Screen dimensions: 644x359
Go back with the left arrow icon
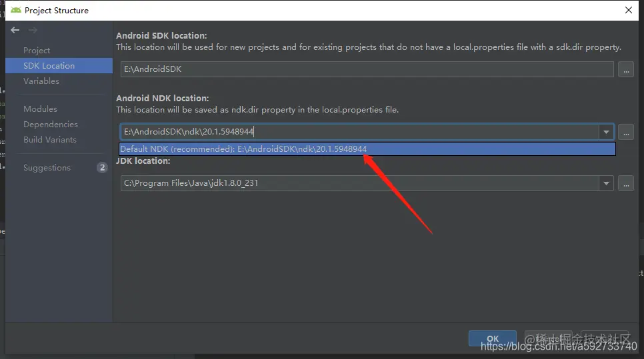click(x=15, y=30)
